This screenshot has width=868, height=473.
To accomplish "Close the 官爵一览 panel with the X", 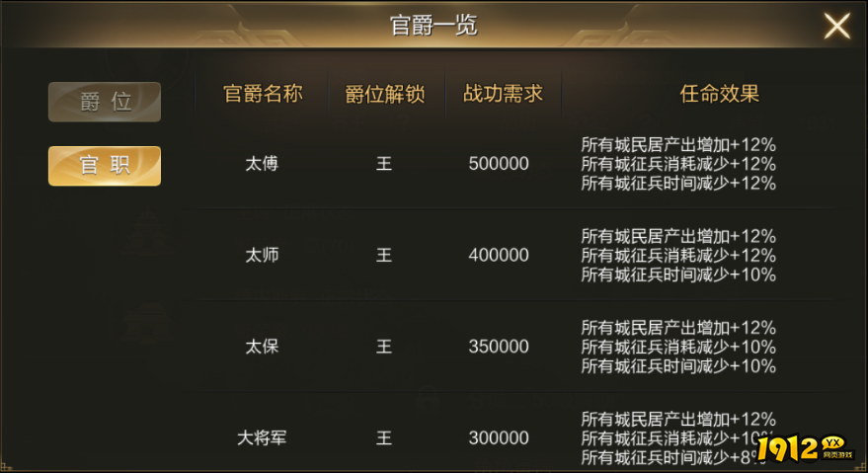I will point(836,26).
